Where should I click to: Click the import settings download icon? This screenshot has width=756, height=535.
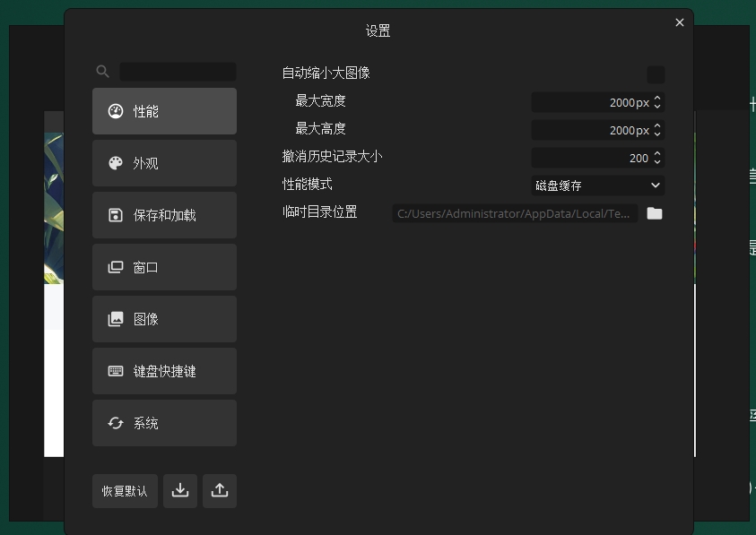(x=180, y=491)
